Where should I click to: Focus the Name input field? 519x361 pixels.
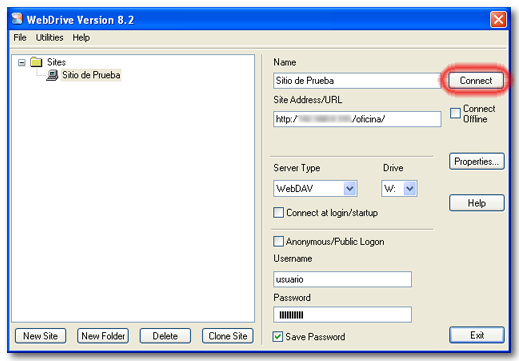click(357, 81)
